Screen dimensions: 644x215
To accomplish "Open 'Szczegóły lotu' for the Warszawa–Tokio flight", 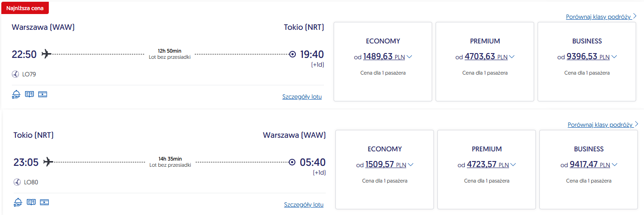I will [302, 97].
